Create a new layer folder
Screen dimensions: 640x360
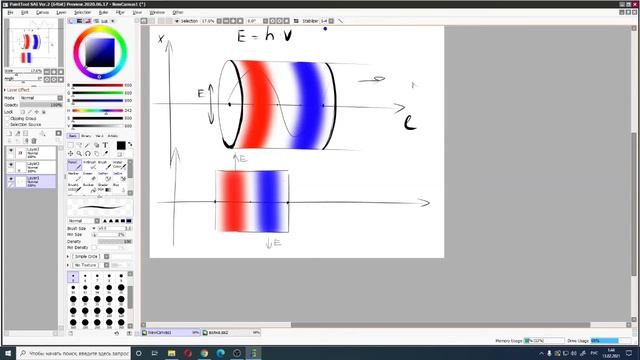[25, 133]
